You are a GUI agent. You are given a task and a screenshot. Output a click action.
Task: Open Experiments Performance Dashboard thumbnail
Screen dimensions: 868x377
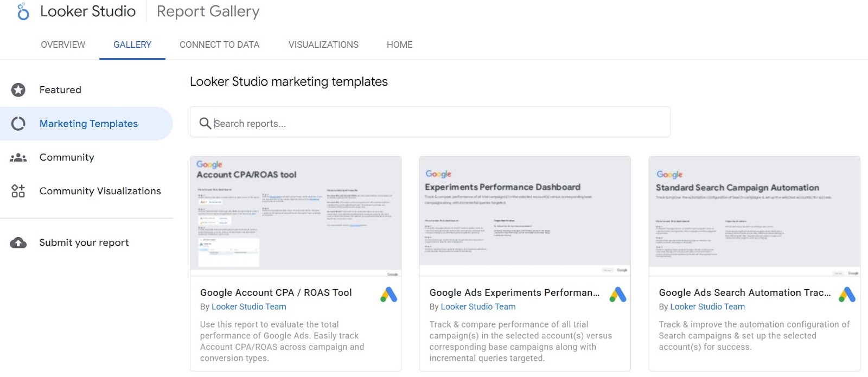coord(525,217)
